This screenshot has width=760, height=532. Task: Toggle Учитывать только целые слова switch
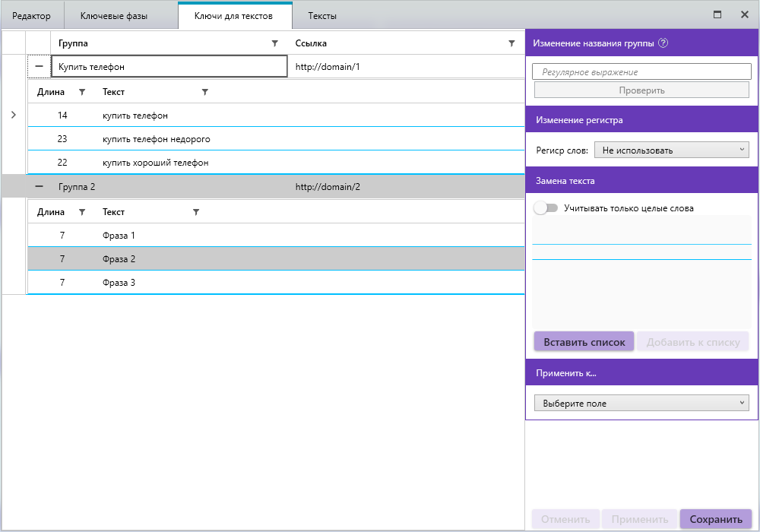(546, 207)
